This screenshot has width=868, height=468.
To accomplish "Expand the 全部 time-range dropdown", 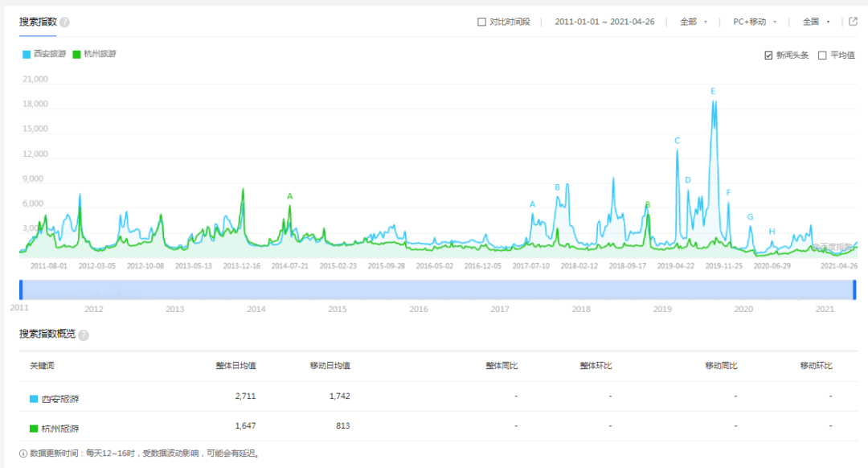I will tap(694, 23).
